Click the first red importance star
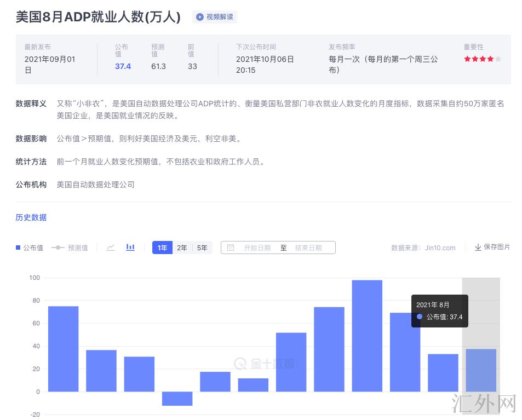 [x=467, y=59]
